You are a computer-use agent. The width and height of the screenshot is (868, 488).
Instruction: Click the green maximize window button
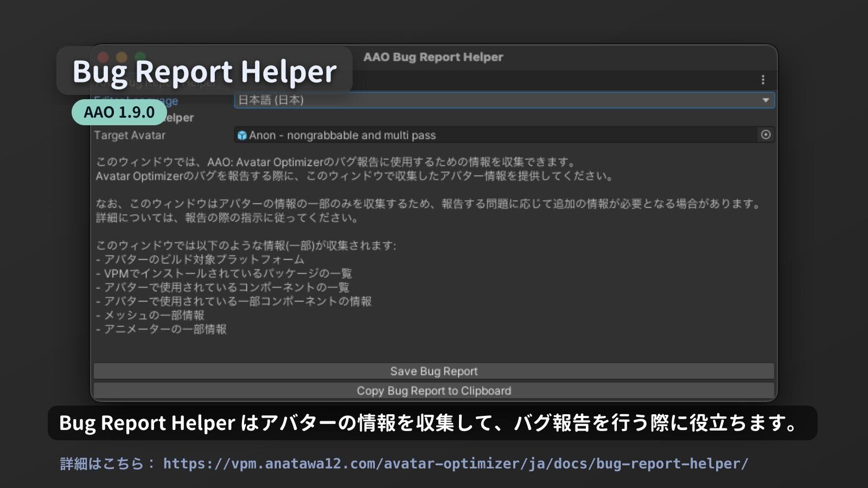point(140,57)
